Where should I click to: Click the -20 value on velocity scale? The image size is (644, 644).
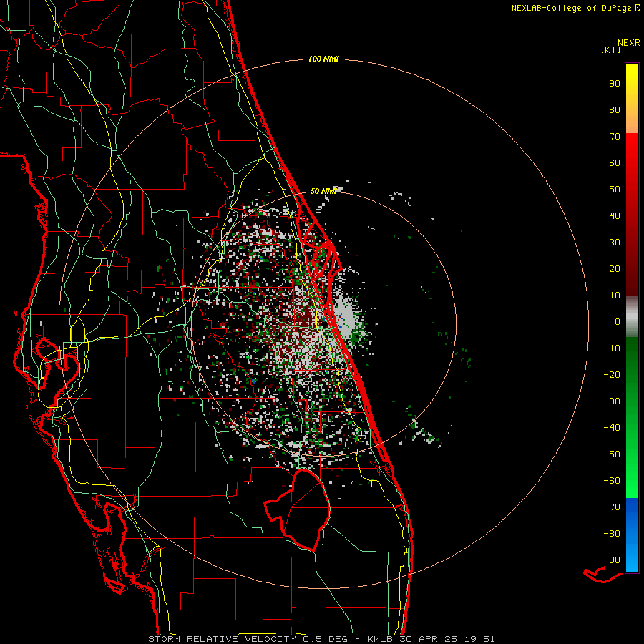click(x=612, y=375)
